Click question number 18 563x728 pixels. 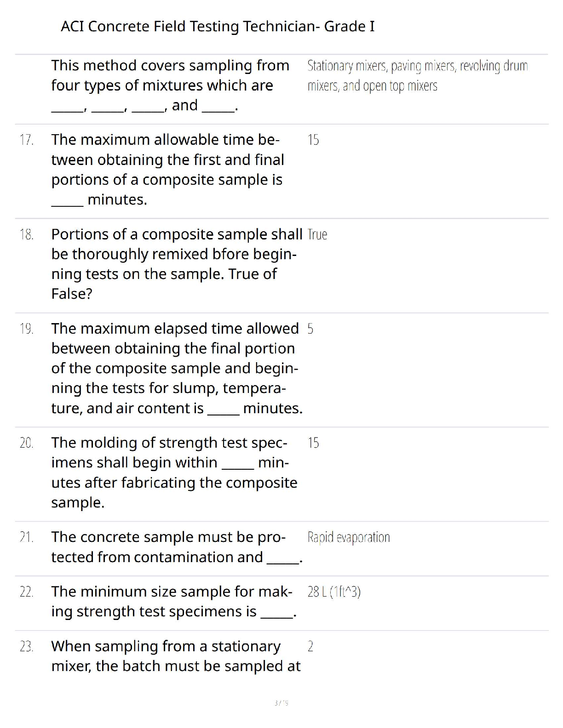pos(27,235)
